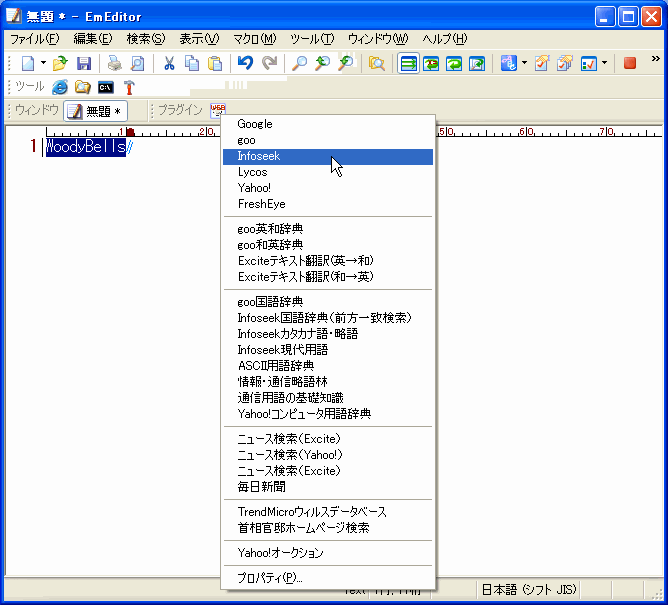Click the Find magnifier icon
The image size is (668, 605).
(x=299, y=63)
